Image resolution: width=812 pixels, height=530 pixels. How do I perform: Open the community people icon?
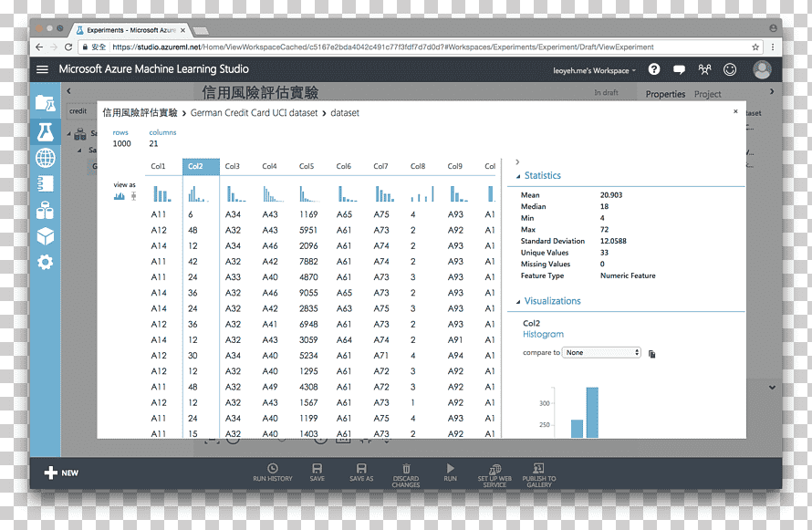704,69
